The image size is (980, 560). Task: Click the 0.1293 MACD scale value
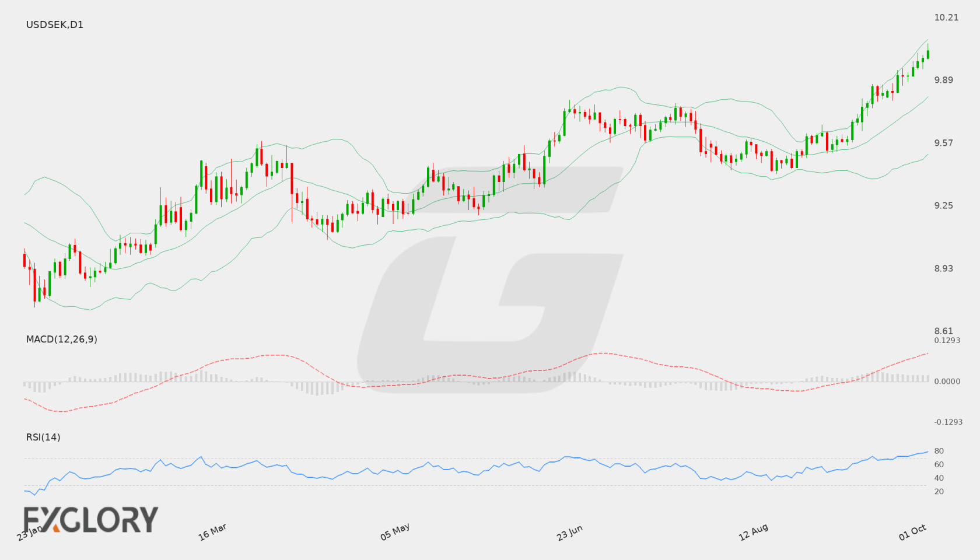(x=947, y=340)
